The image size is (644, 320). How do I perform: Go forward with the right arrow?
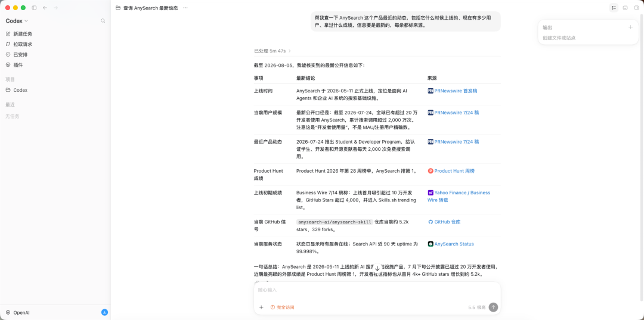(56, 8)
